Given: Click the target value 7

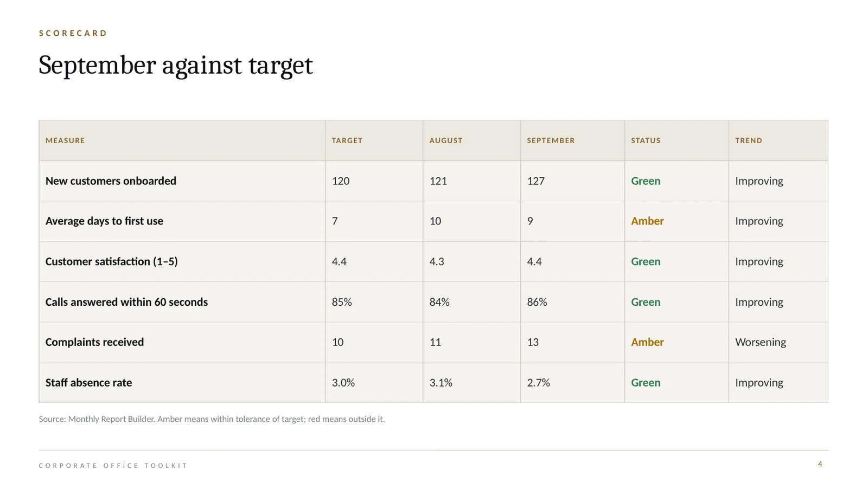Looking at the screenshot, I should pyautogui.click(x=335, y=221).
